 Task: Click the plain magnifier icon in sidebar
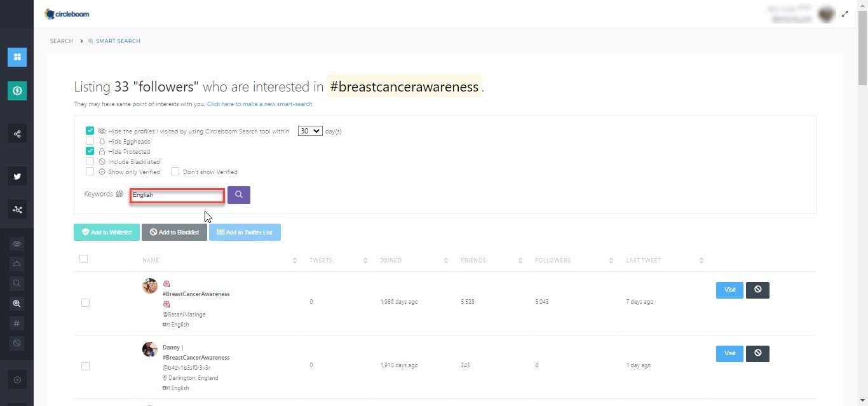(17, 283)
